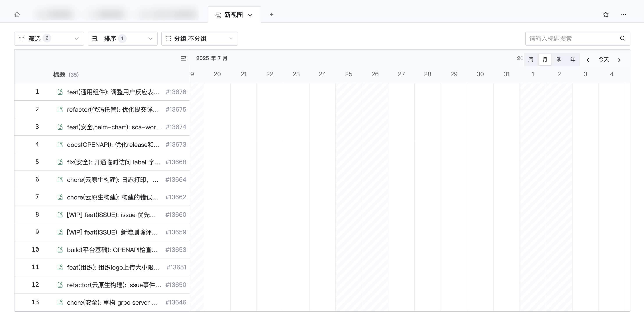Switch timeline scale to year (年)
644x320 pixels.
pyautogui.click(x=573, y=60)
